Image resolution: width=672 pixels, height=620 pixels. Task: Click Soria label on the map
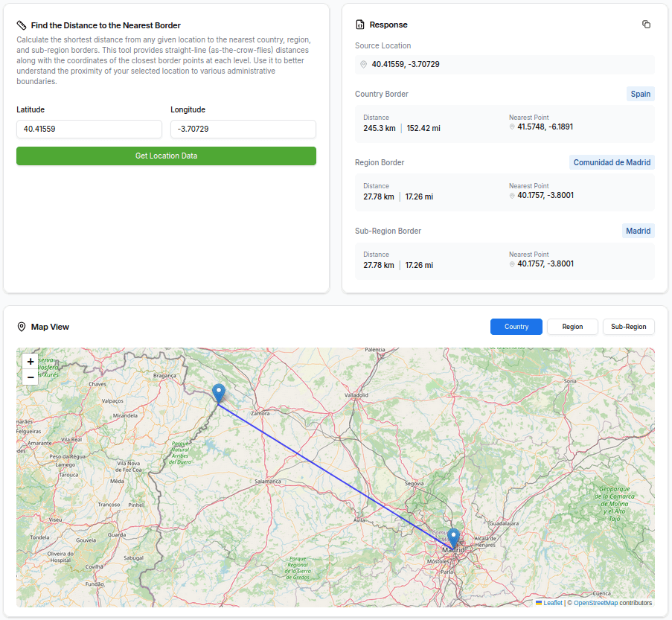click(570, 381)
